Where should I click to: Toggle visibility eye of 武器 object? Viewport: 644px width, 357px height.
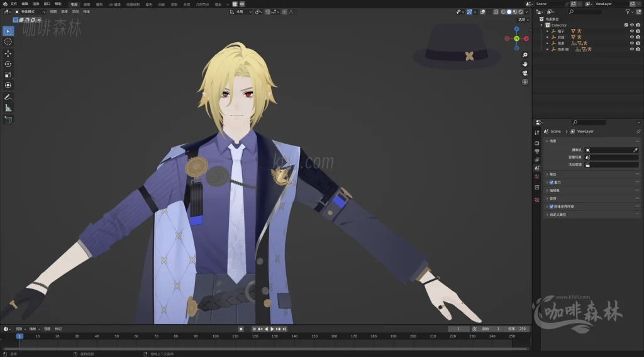632,37
